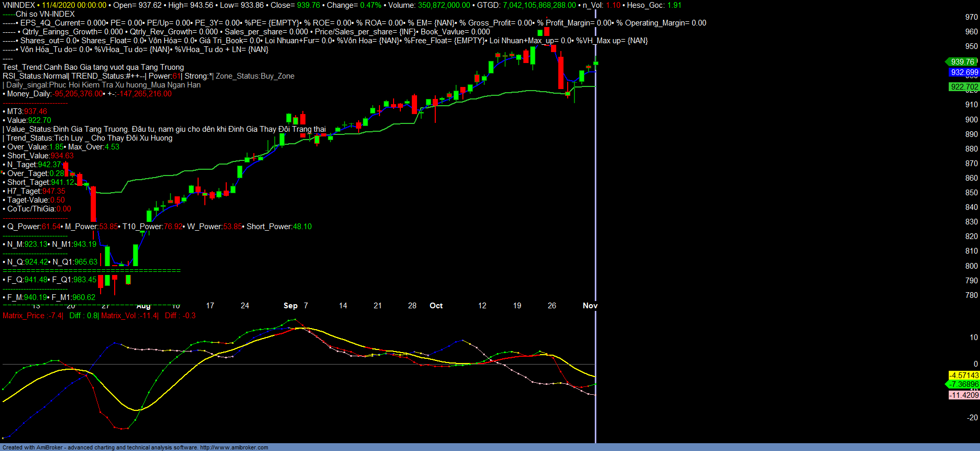The width and height of the screenshot is (980, 451).
Task: Click the green -7.36896 indicator tag
Action: point(964,384)
